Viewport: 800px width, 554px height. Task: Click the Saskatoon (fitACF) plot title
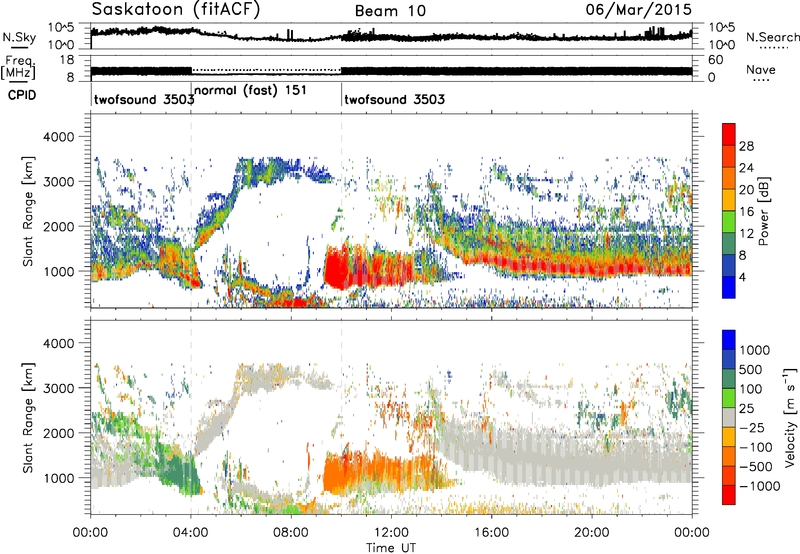176,9
